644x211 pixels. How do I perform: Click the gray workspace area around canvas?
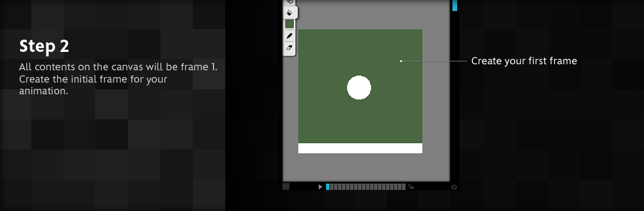pos(436,103)
